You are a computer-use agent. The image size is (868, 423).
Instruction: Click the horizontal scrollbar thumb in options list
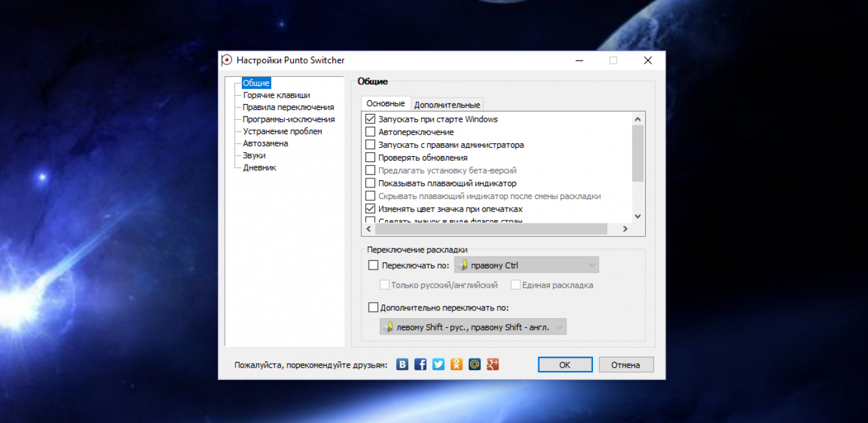[x=490, y=229]
